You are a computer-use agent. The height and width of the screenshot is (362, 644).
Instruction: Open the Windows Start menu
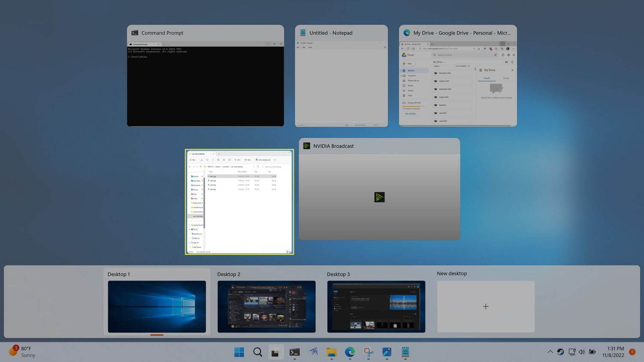coord(239,352)
